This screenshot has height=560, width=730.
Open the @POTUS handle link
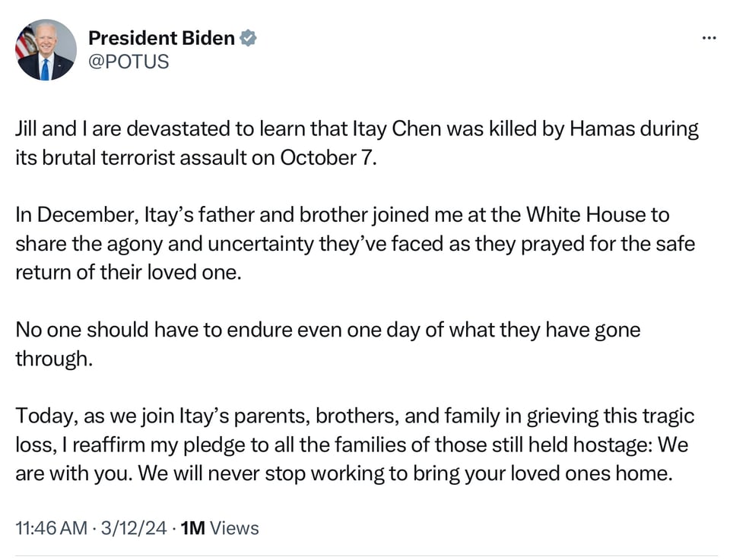pyautogui.click(x=129, y=62)
